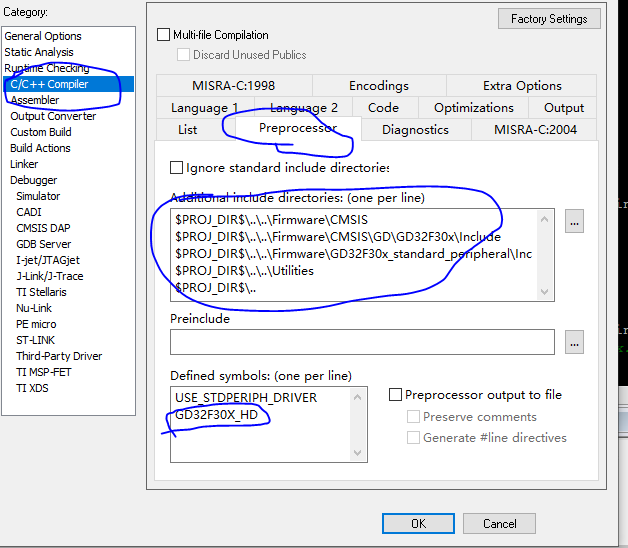The width and height of the screenshot is (628, 548).
Task: Select Runtime Checking category
Action: coord(47,68)
